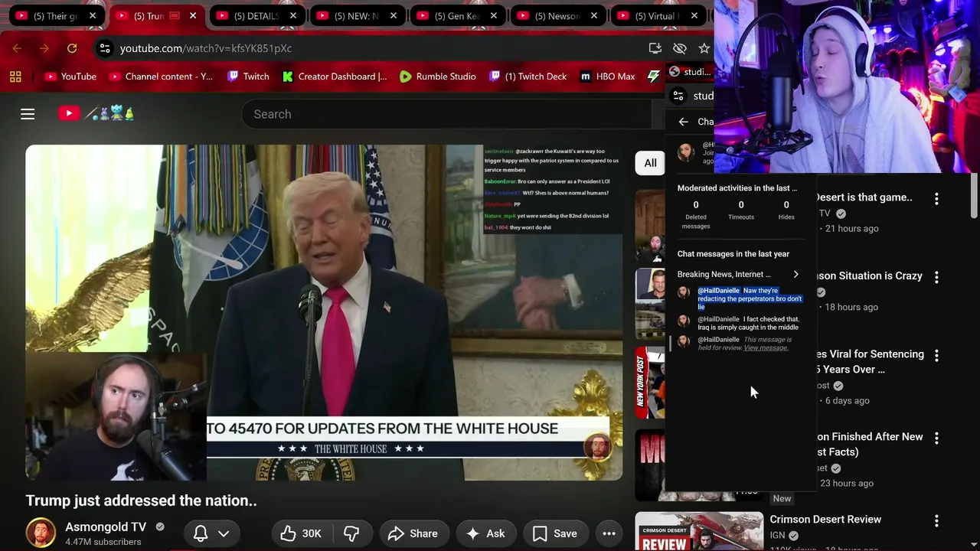Click the install app icon in address bar
This screenshot has width=980, height=551.
[x=655, y=48]
